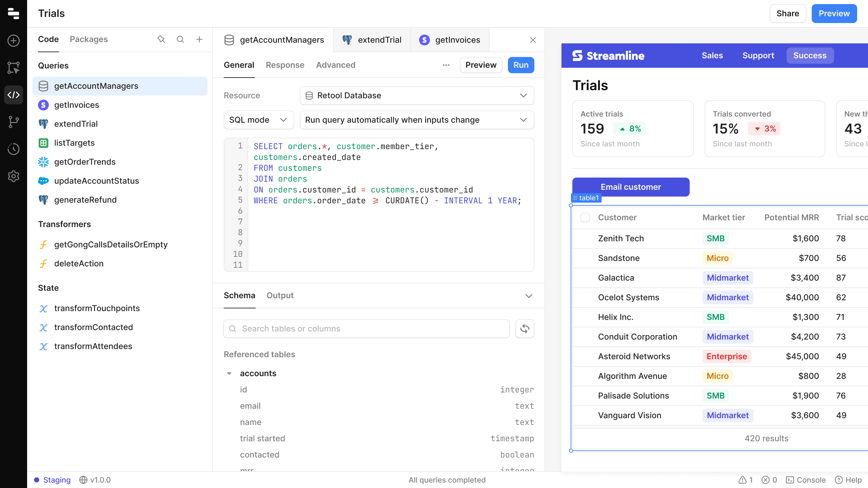Open the Sales nav link

pos(712,56)
